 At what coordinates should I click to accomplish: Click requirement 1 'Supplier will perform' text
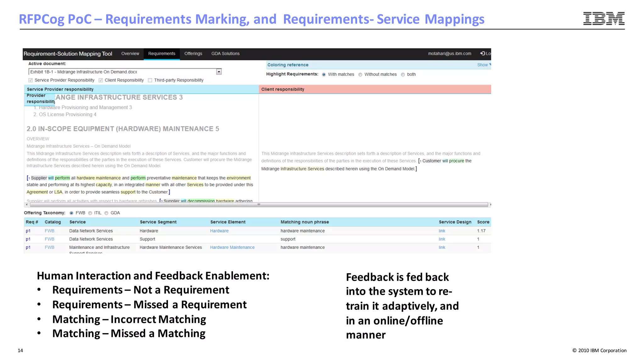(50, 178)
